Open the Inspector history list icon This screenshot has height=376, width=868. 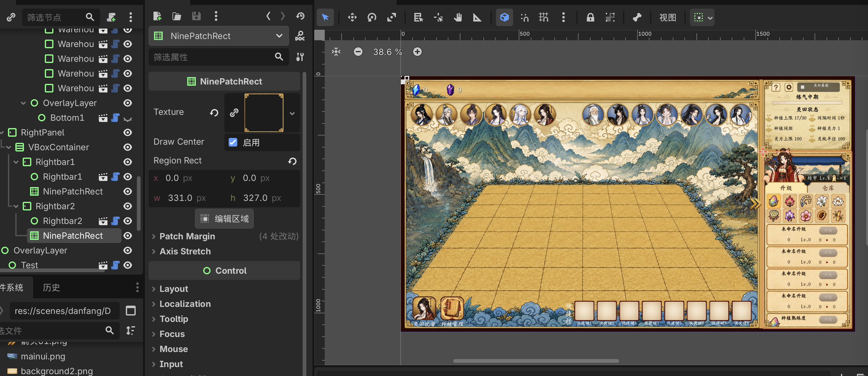click(300, 16)
